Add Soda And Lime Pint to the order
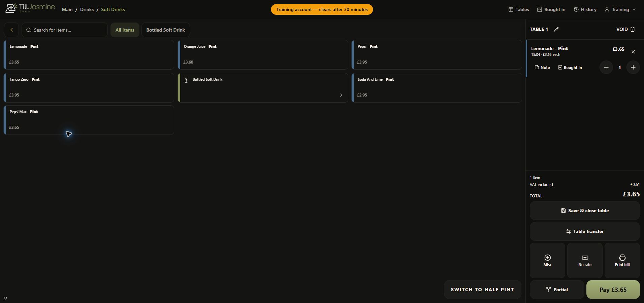Viewport: 644px width, 303px height. [437, 88]
